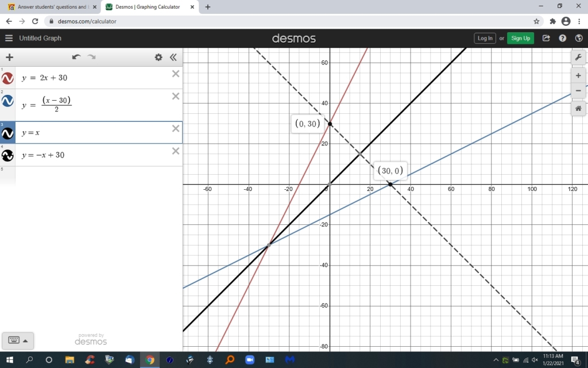Delete expression y = x
This screenshot has height=368, width=588.
[176, 128]
